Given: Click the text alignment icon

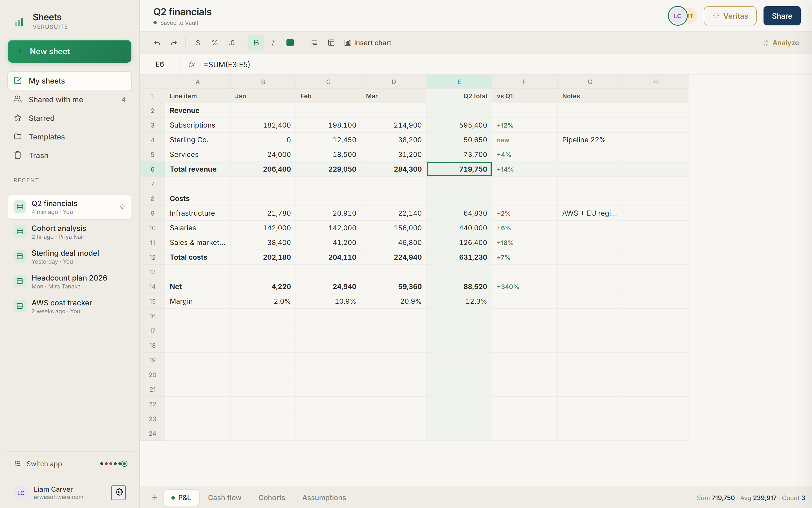Looking at the screenshot, I should [x=314, y=43].
